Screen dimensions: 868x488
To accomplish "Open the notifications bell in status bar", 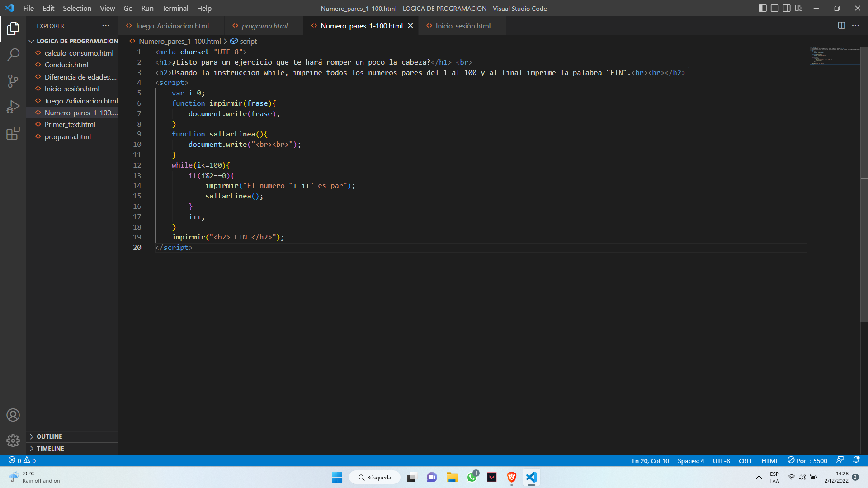I will [x=856, y=460].
